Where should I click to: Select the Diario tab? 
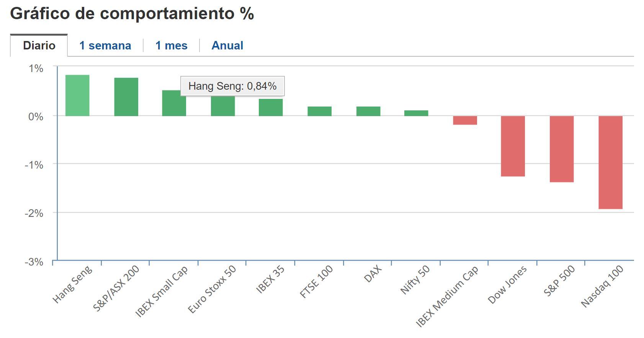[x=39, y=45]
